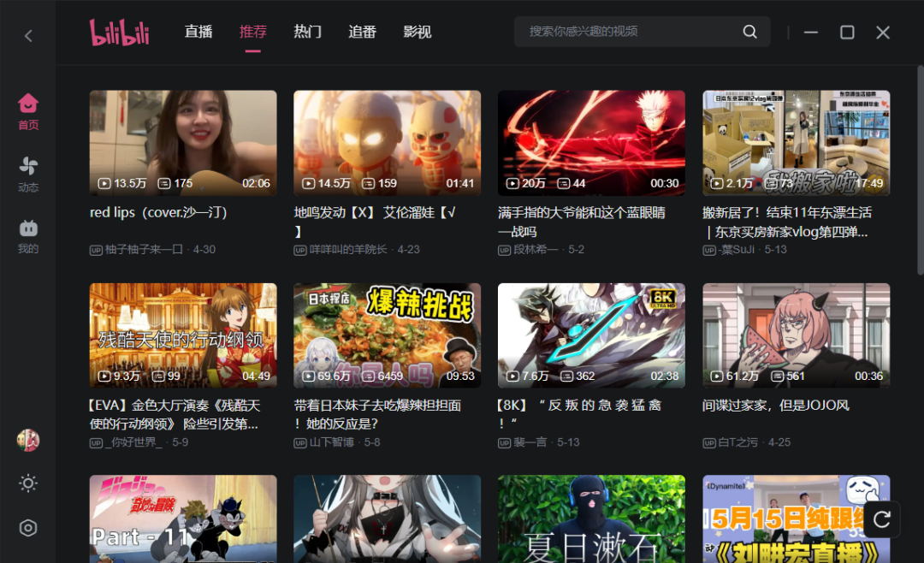Maximize the bilibili window

click(847, 33)
